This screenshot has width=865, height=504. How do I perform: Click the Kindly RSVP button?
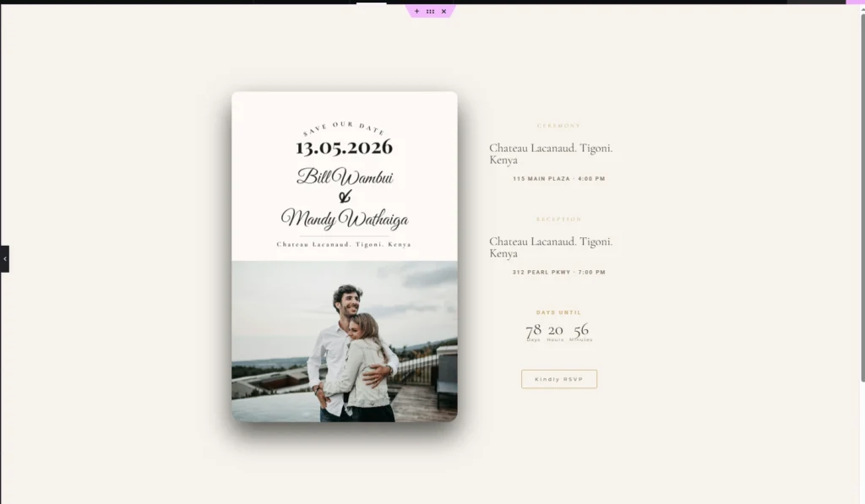(x=559, y=379)
